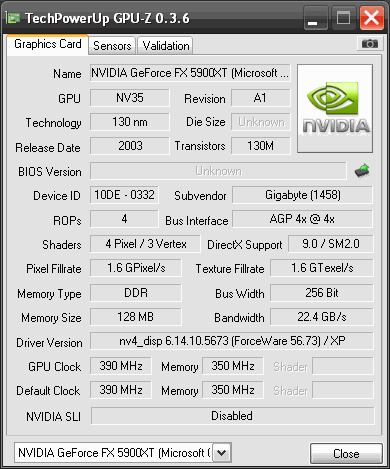Click empty Shader field in GPU Clock row

343,366
